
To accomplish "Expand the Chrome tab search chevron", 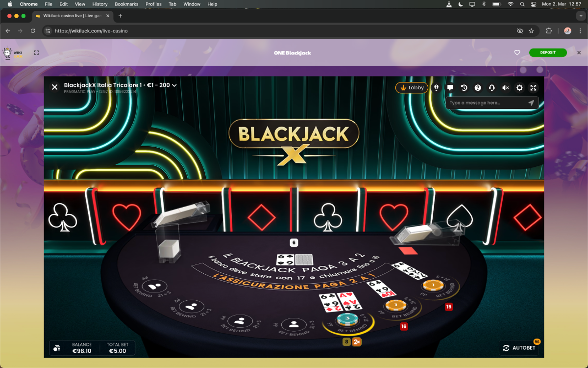I will tap(581, 16).
